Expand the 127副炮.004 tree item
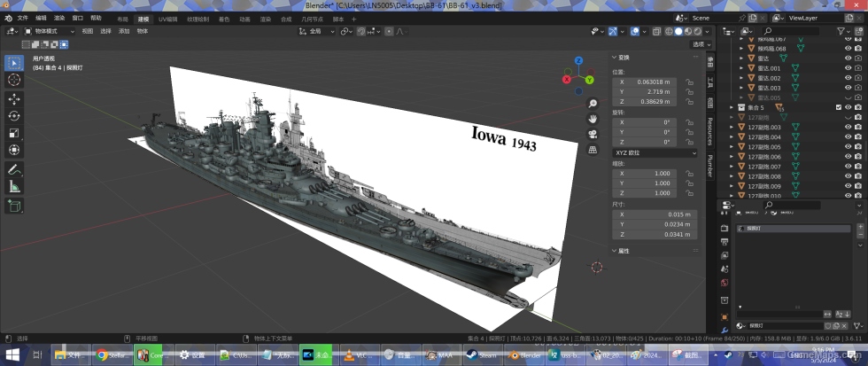This screenshot has width=868, height=366. tap(732, 136)
